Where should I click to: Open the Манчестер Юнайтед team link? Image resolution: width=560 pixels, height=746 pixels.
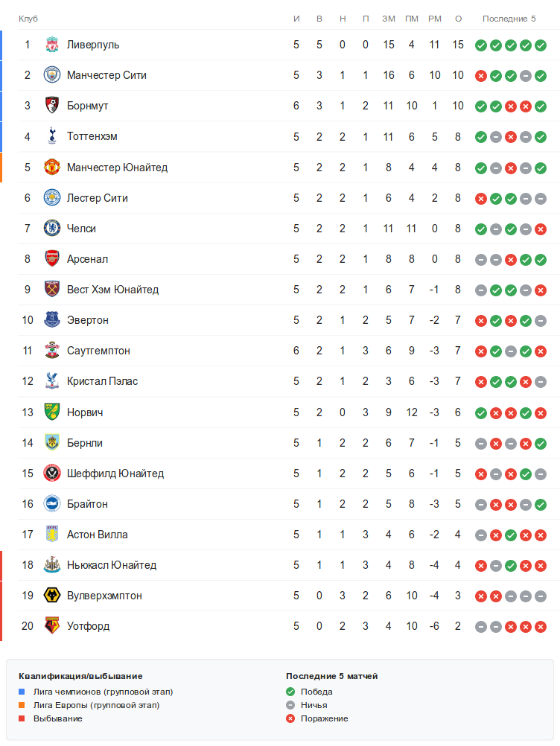[x=117, y=168]
